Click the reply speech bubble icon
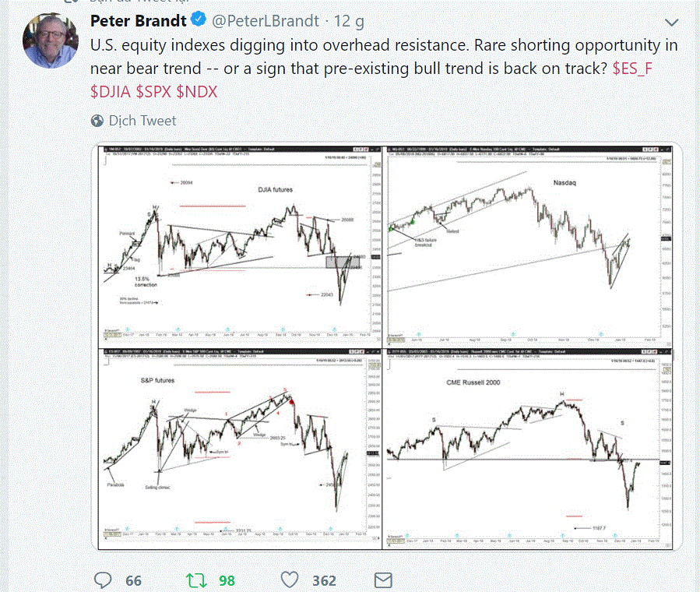Image resolution: width=700 pixels, height=592 pixels. [x=104, y=580]
